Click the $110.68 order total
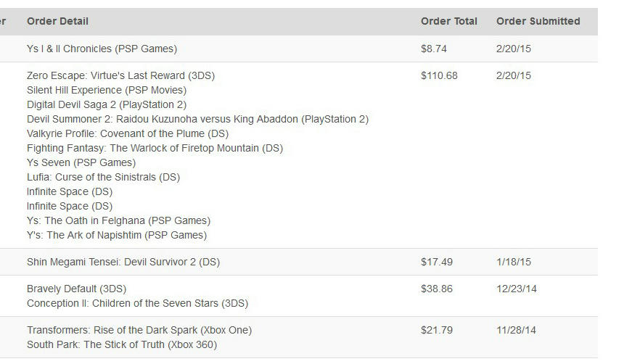 click(x=439, y=76)
